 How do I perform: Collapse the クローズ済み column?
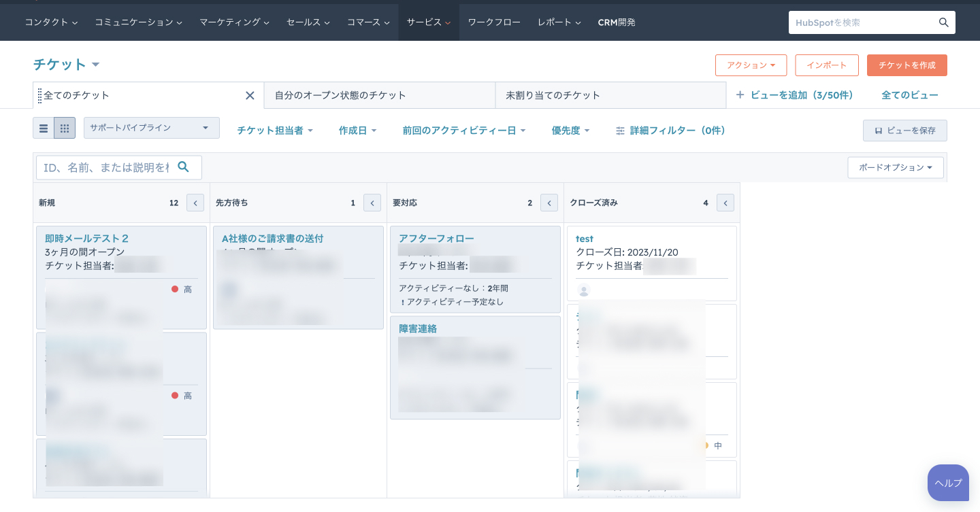725,203
